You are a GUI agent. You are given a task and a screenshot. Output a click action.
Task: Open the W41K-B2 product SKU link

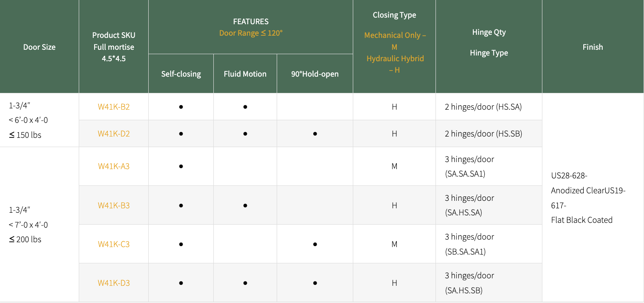tap(113, 107)
